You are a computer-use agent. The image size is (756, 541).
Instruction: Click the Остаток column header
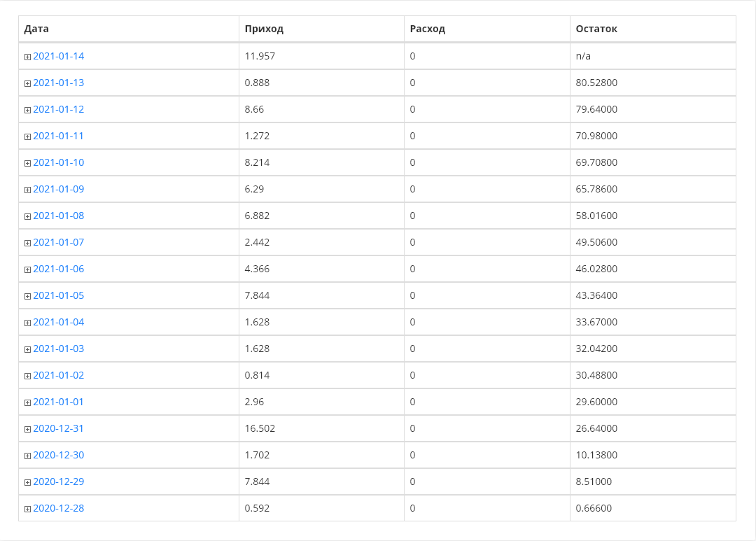[x=596, y=29]
